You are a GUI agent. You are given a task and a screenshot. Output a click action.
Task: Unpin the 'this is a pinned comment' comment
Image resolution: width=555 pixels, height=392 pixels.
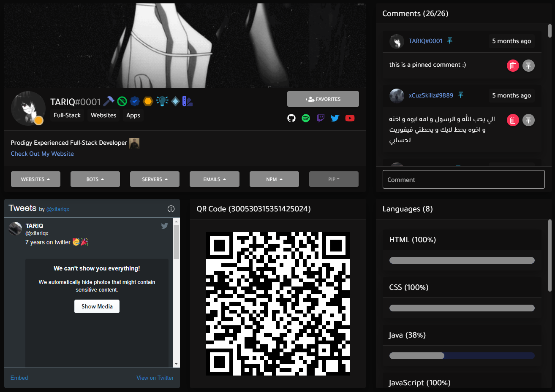coord(528,65)
